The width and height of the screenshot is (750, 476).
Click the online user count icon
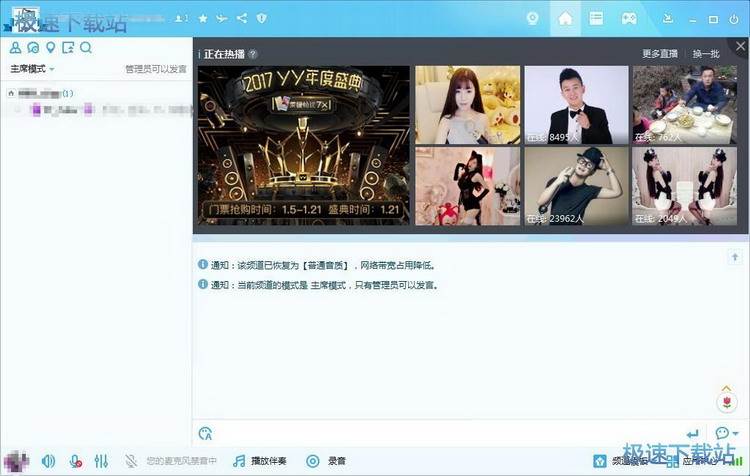tap(181, 18)
